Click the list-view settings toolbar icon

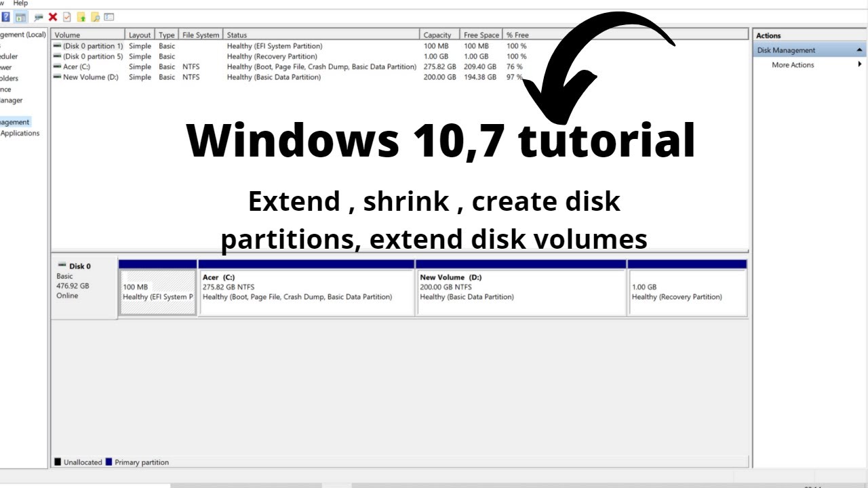[x=109, y=18]
